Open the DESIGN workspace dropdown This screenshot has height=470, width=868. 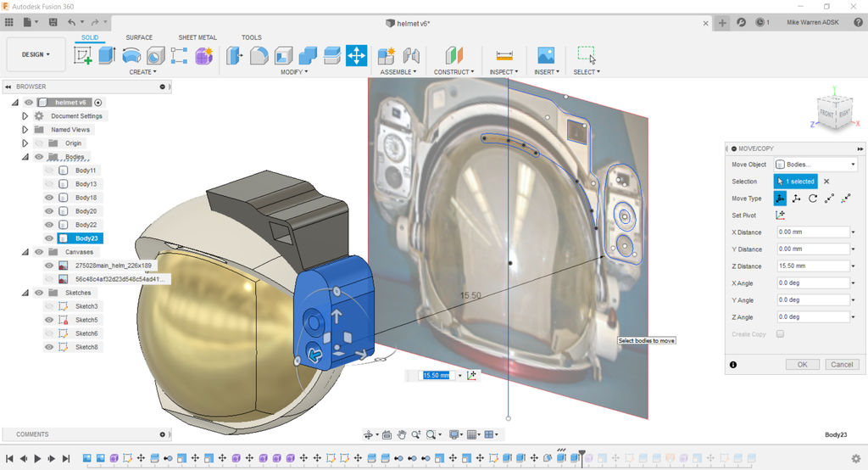tap(36, 54)
